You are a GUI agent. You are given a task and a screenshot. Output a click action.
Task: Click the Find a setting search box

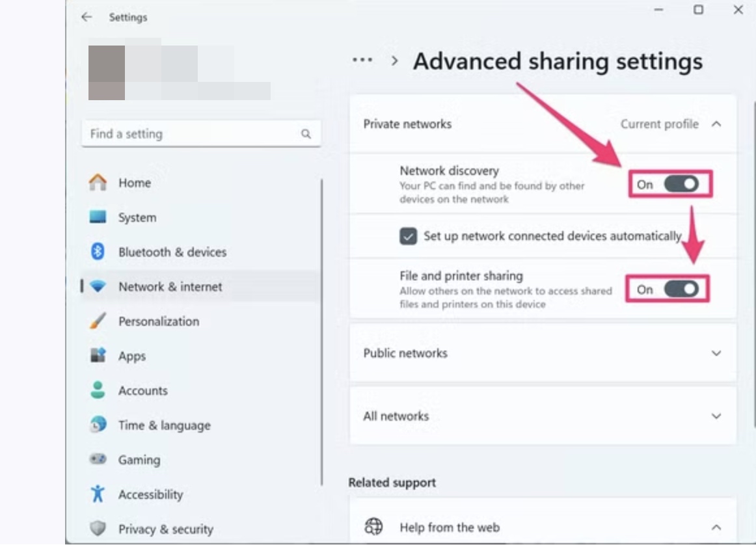pos(201,133)
